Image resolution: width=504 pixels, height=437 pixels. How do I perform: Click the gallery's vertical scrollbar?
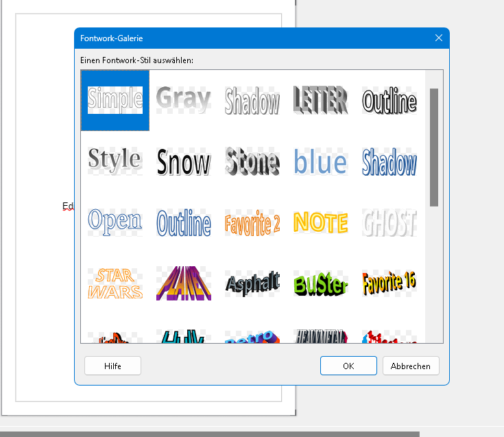click(434, 147)
